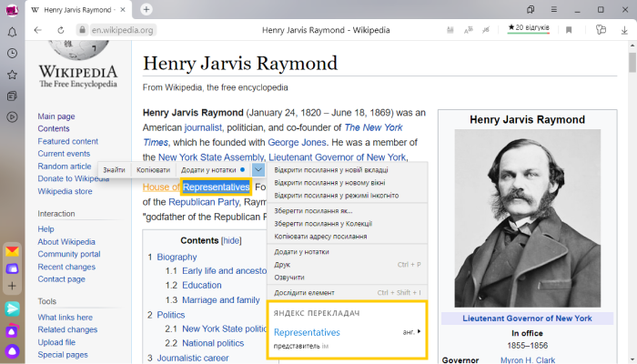Open bookmarks star in sidebar
Screen dimensions: 637x364
12,75
